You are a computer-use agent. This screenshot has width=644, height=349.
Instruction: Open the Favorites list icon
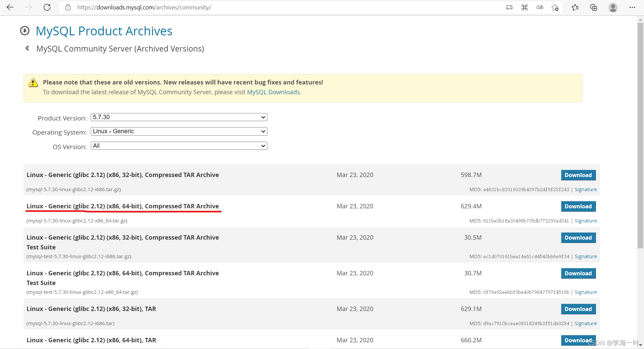[575, 7]
